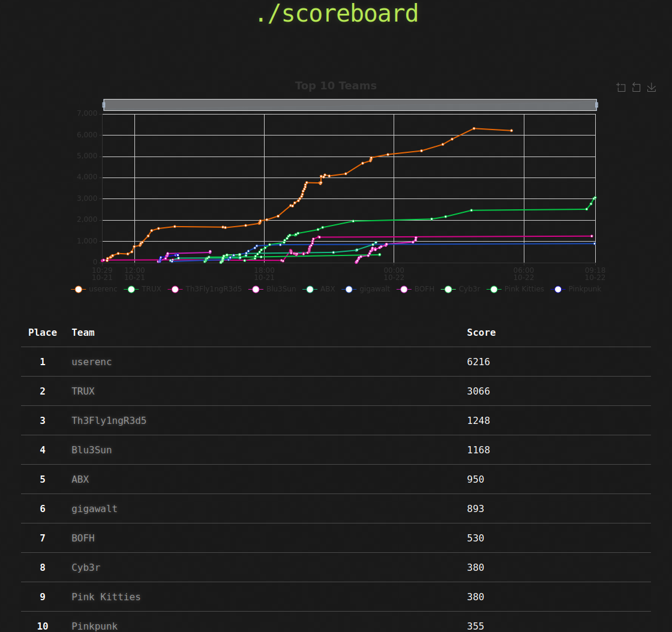Open TRUX team link in second place row

click(x=83, y=392)
